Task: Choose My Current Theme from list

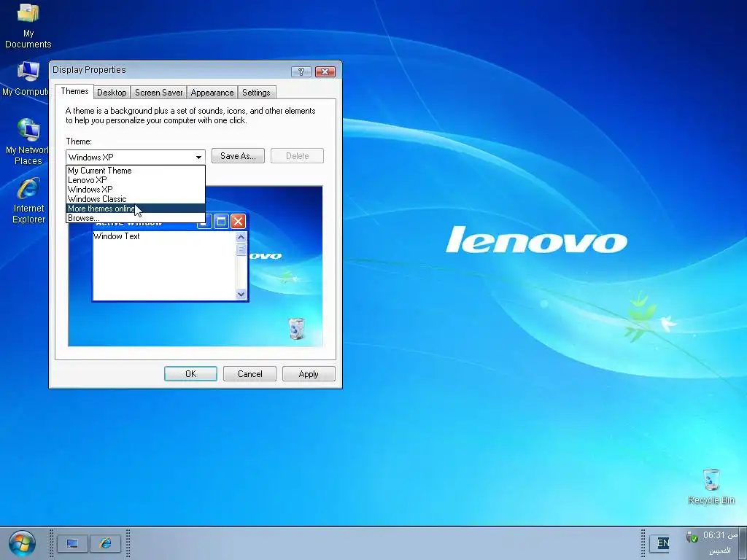Action: pos(135,171)
